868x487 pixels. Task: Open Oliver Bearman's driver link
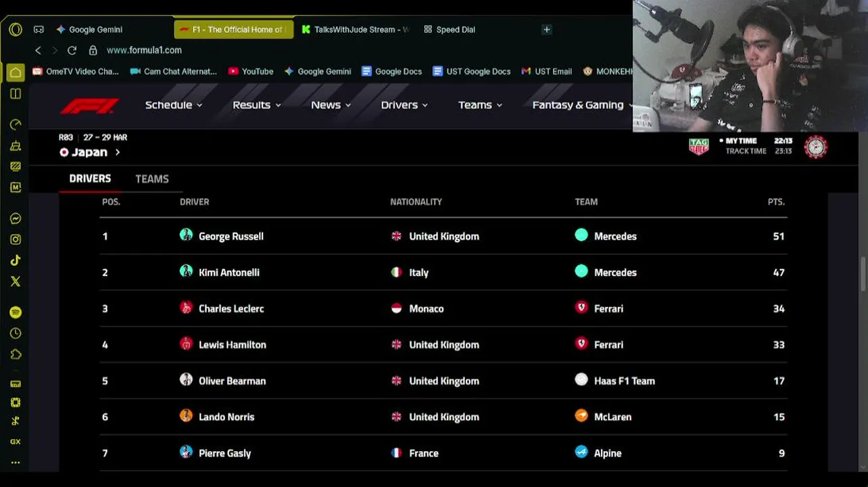click(232, 381)
